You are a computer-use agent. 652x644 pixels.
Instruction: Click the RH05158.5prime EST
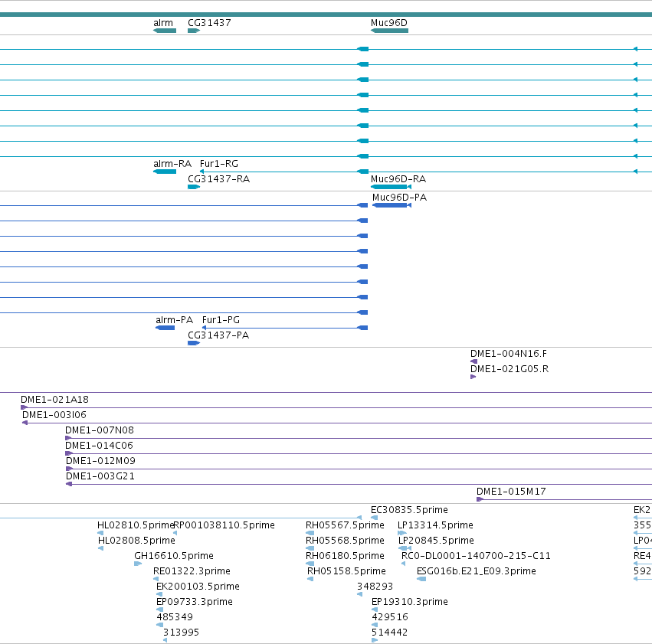[x=310, y=579]
